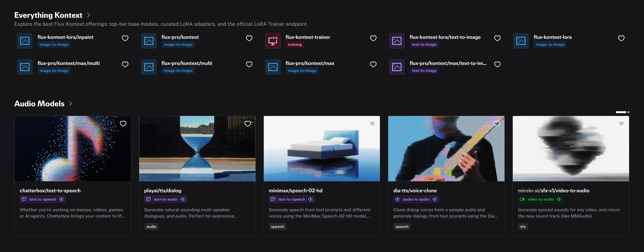
Task: Select speech tag on dia-tts card
Action: 402,227
